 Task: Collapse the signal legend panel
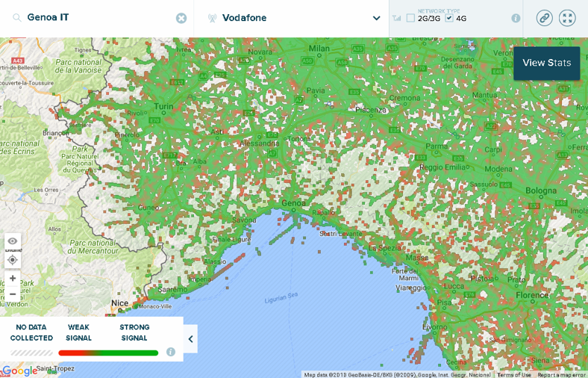click(190, 339)
